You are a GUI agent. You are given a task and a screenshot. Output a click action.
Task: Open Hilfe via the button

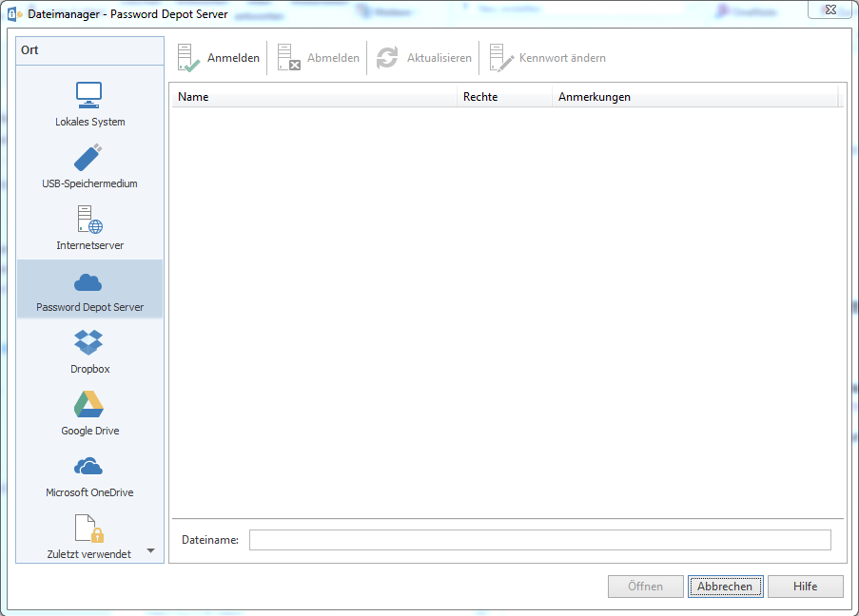click(x=806, y=587)
